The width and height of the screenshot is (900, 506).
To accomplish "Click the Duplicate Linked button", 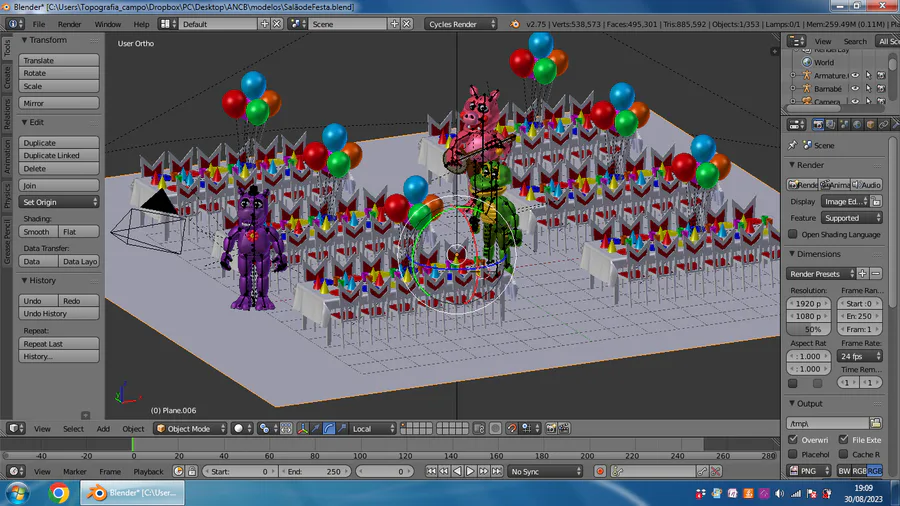I will click(59, 155).
